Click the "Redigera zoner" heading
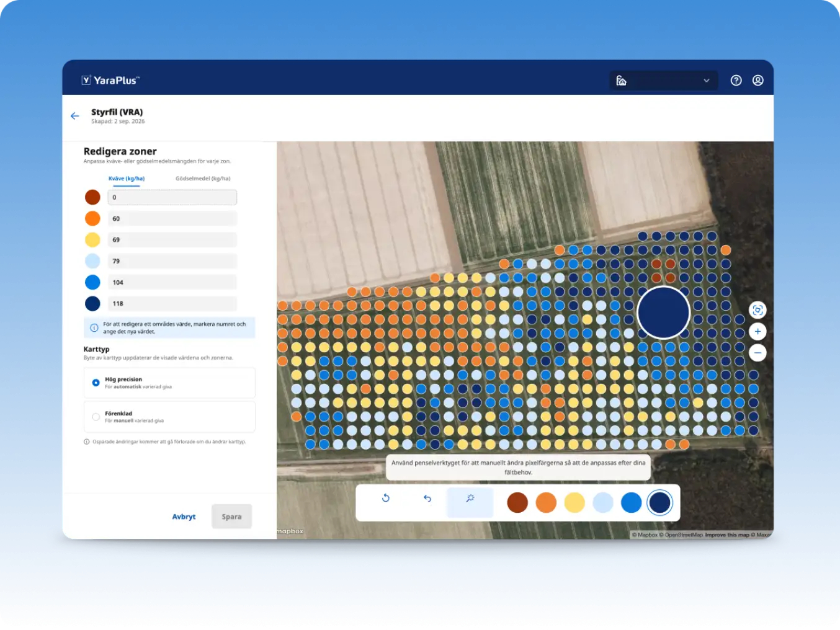Screen dimensions: 840x630 (x=120, y=151)
